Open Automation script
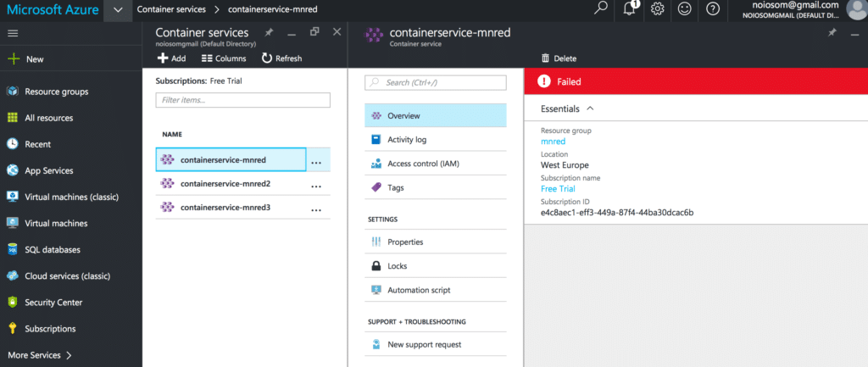The height and width of the screenshot is (367, 868). coord(435,290)
